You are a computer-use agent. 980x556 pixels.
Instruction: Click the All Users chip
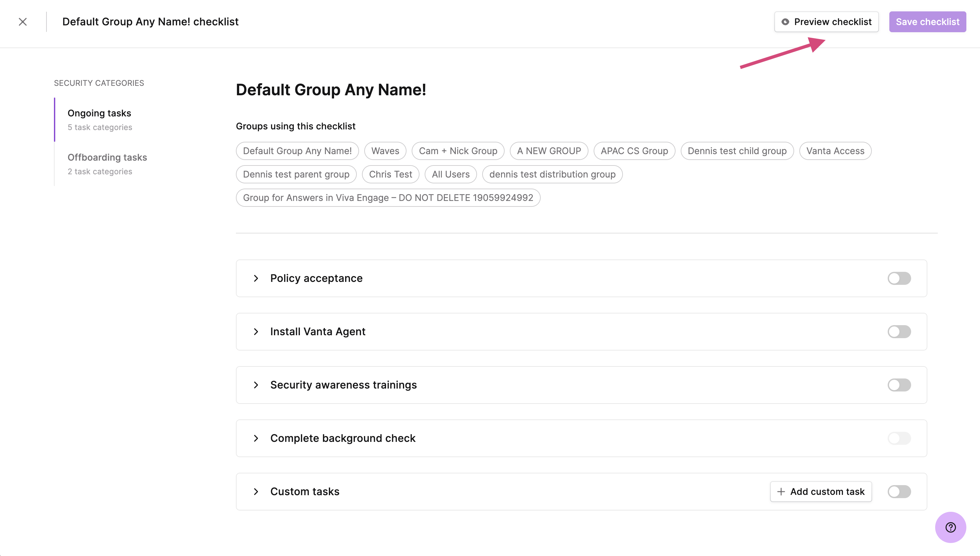pos(451,174)
